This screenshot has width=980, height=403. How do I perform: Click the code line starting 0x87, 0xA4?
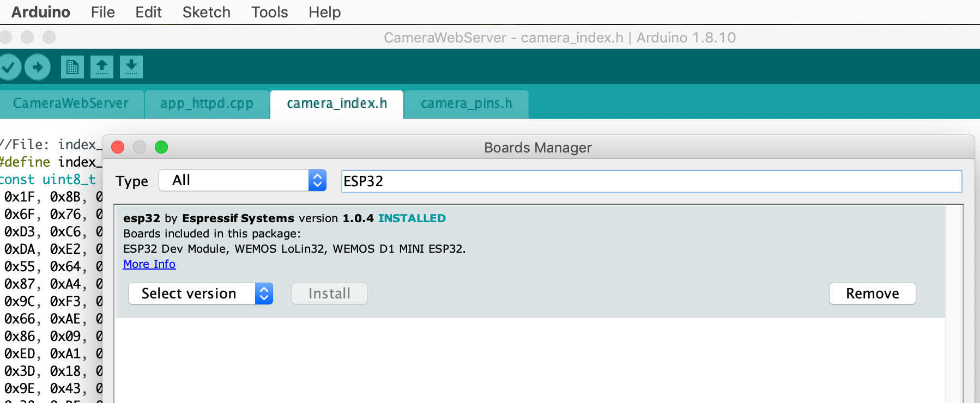pyautogui.click(x=53, y=284)
